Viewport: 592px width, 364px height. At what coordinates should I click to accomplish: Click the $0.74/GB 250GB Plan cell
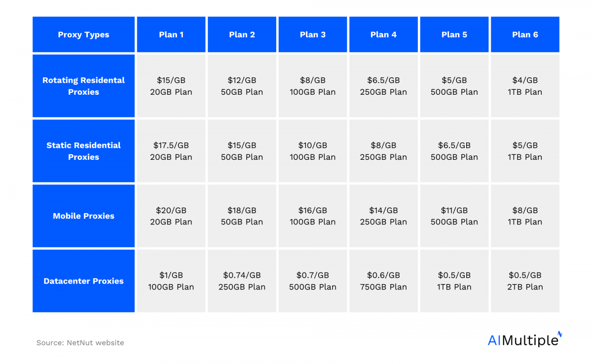click(x=242, y=281)
